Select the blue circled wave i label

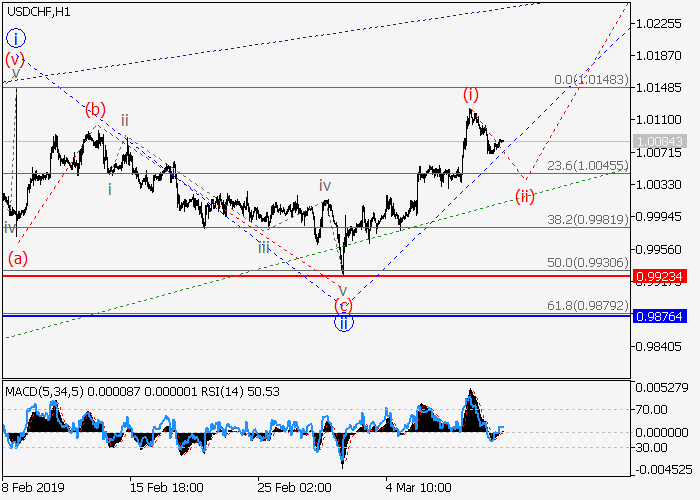[15, 39]
